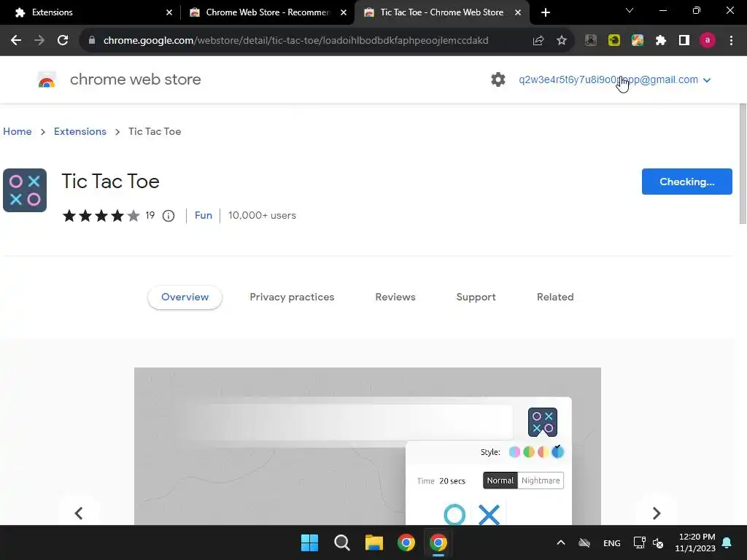Open the Related tab
747x560 pixels.
click(555, 297)
